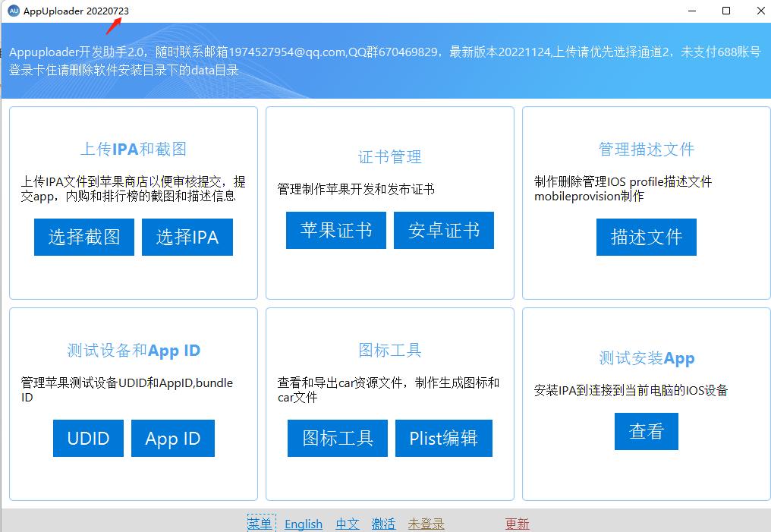771x532 pixels.
Task: Click 激活 to activate the software
Action: (383, 524)
